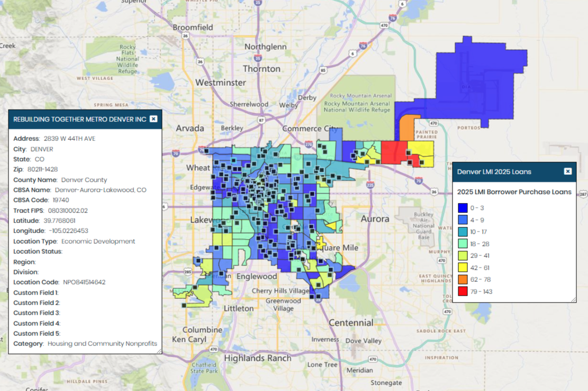Click the legend title Denver LMI 2025 Loans
This screenshot has height=391, width=588.
[494, 172]
